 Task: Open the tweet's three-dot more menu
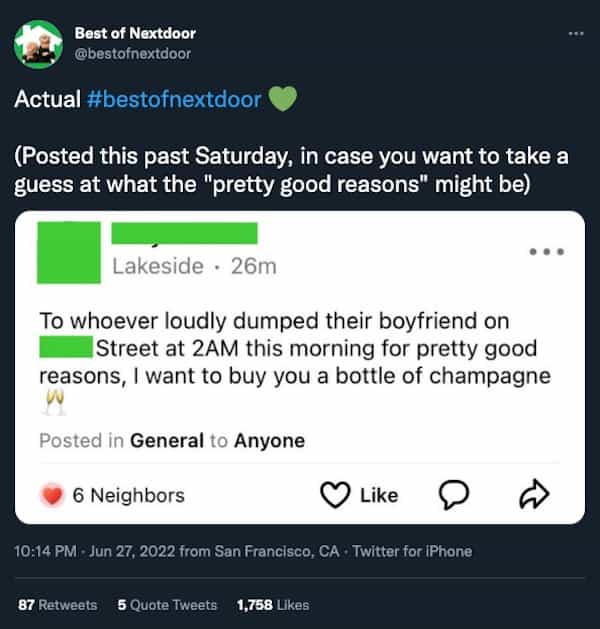(x=576, y=34)
